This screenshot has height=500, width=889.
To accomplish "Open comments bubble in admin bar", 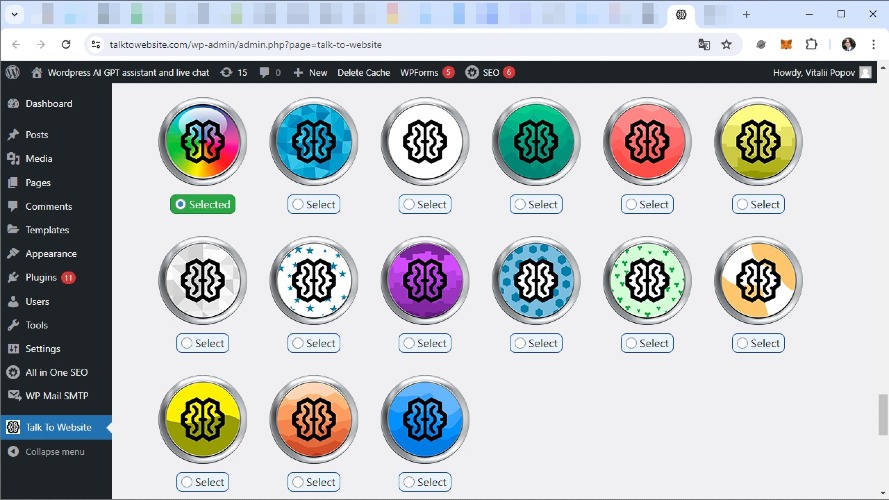I will click(270, 73).
